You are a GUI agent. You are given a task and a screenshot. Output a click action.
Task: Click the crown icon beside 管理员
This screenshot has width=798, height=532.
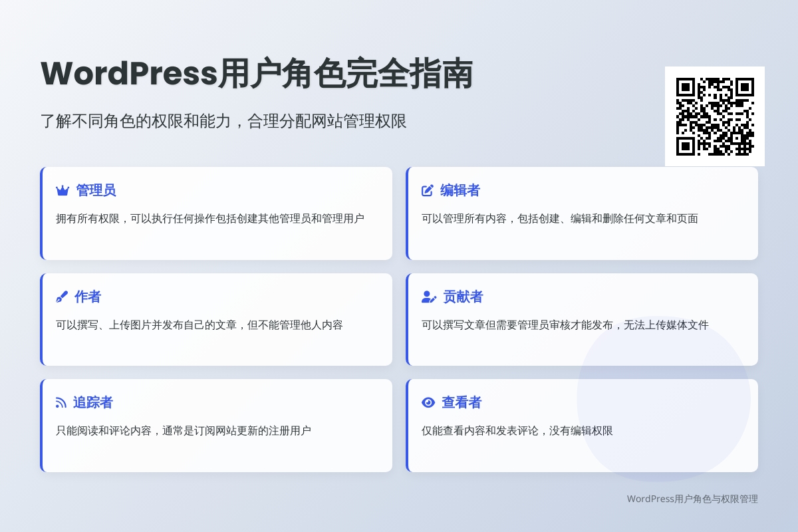click(x=63, y=191)
